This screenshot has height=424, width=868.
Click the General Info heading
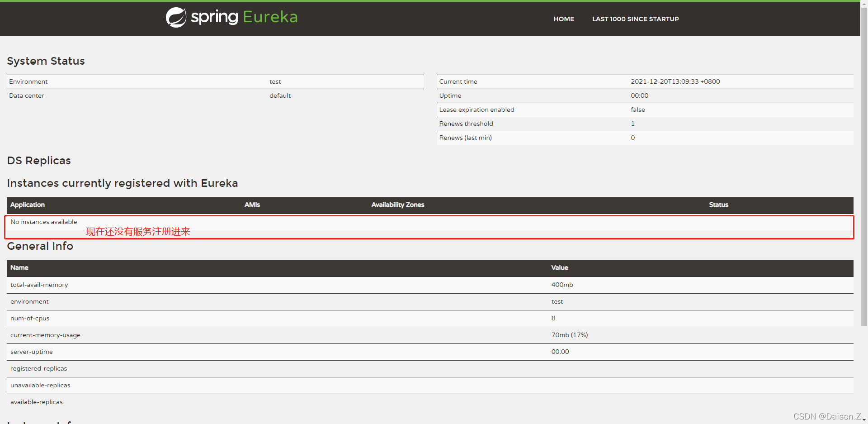40,246
